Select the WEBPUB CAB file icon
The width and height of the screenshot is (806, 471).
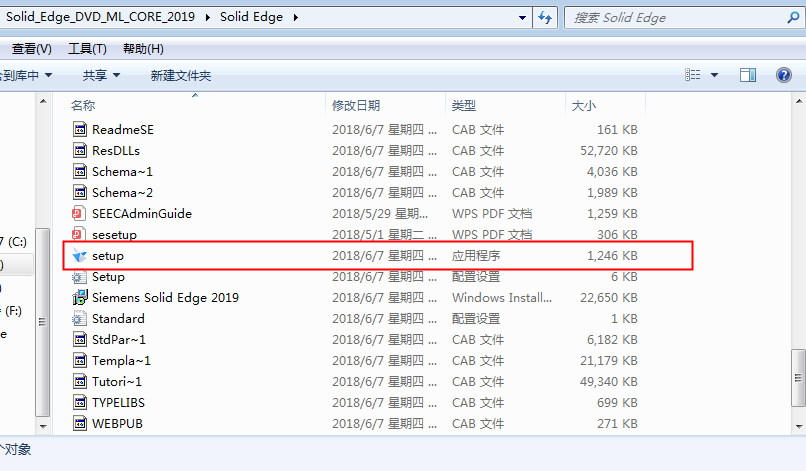tap(80, 424)
